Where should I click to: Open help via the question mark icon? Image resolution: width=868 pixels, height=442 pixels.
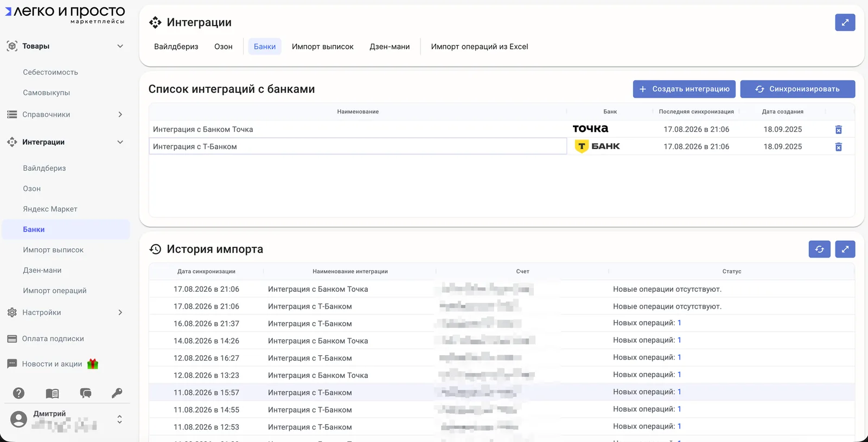pyautogui.click(x=19, y=393)
